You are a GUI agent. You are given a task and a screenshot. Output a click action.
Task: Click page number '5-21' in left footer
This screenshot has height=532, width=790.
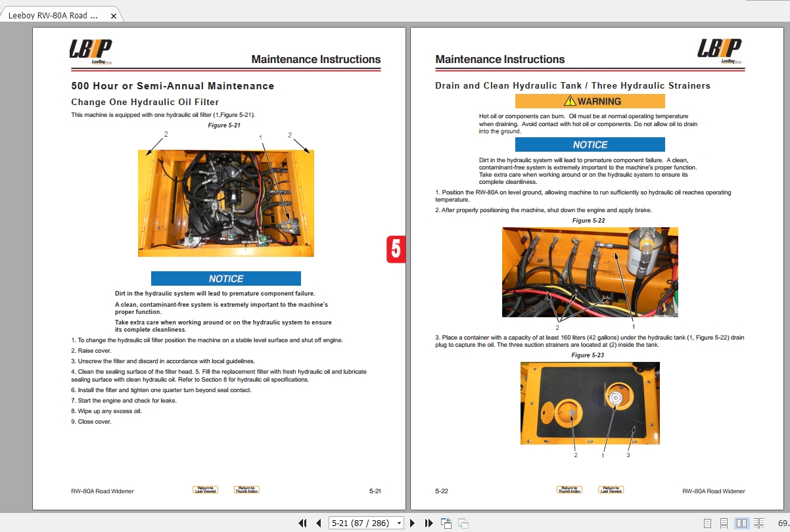pos(375,491)
